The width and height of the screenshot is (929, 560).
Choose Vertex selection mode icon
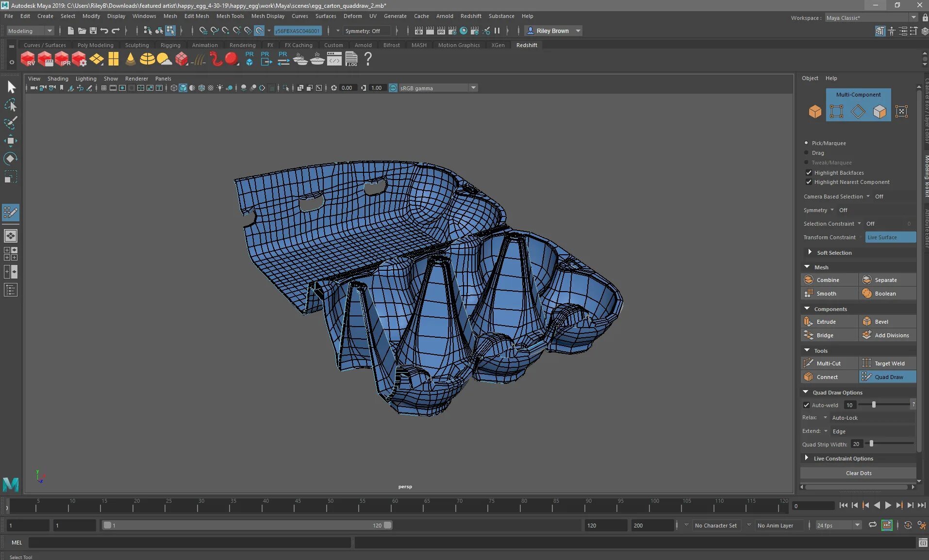coord(836,112)
